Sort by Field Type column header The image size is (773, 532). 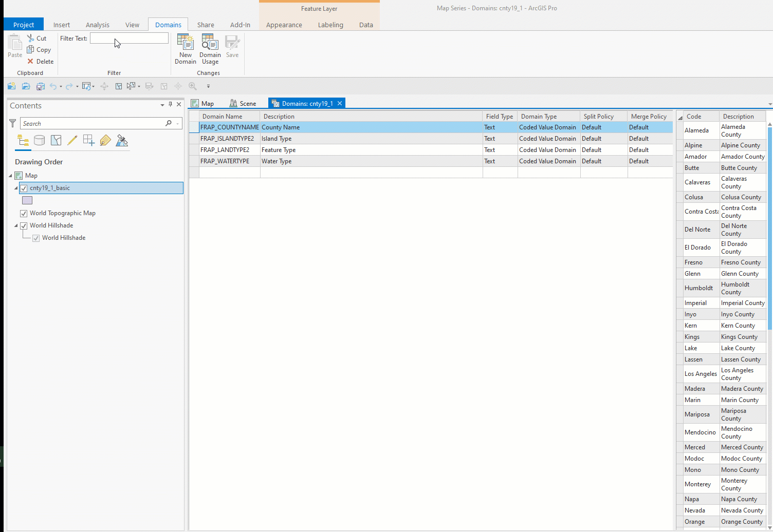point(500,117)
